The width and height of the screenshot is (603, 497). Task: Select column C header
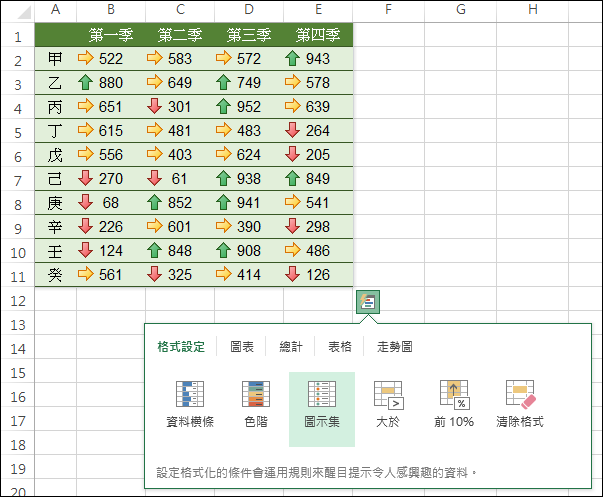(x=180, y=10)
